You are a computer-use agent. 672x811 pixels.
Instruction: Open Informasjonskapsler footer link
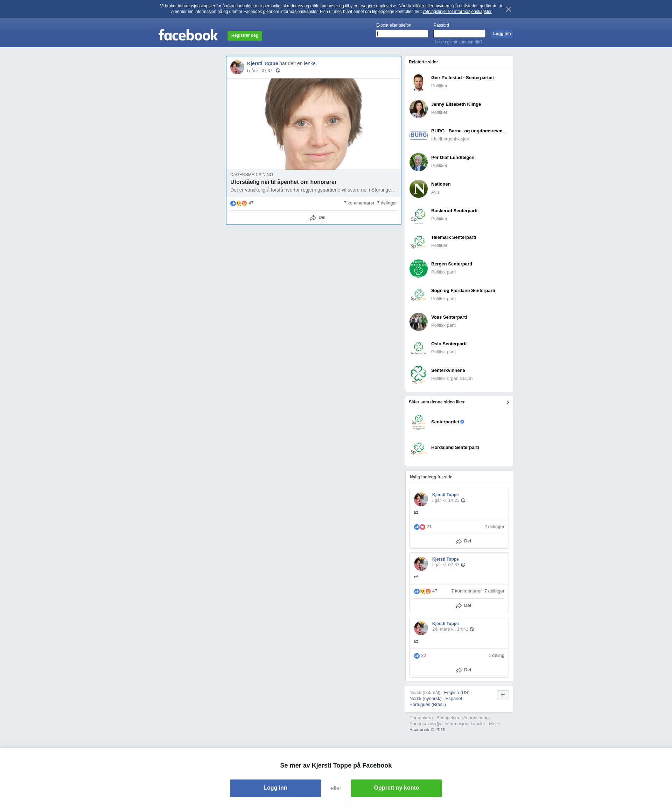(464, 724)
